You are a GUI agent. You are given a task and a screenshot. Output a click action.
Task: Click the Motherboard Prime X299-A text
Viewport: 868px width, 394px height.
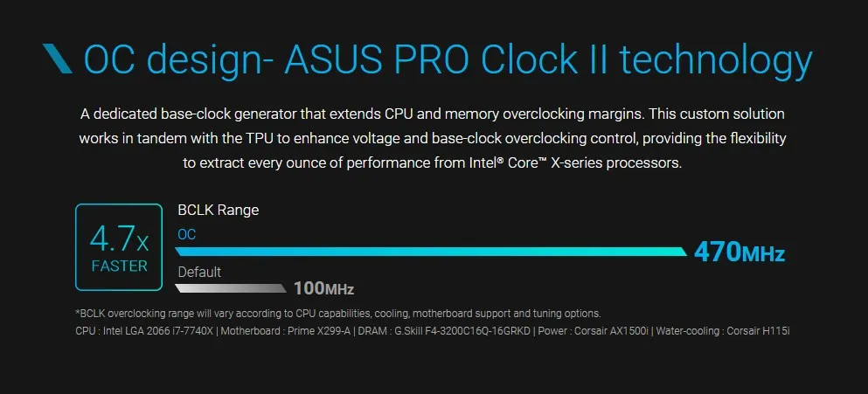tap(286, 331)
